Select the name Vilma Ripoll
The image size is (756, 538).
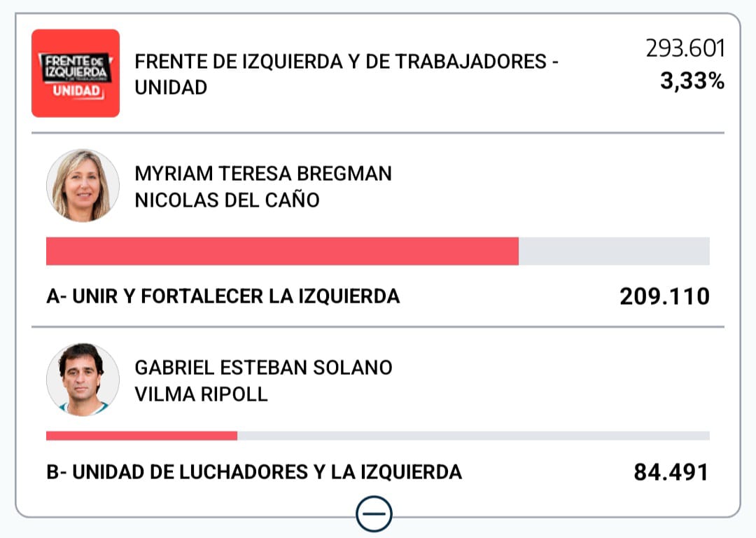pyautogui.click(x=201, y=394)
